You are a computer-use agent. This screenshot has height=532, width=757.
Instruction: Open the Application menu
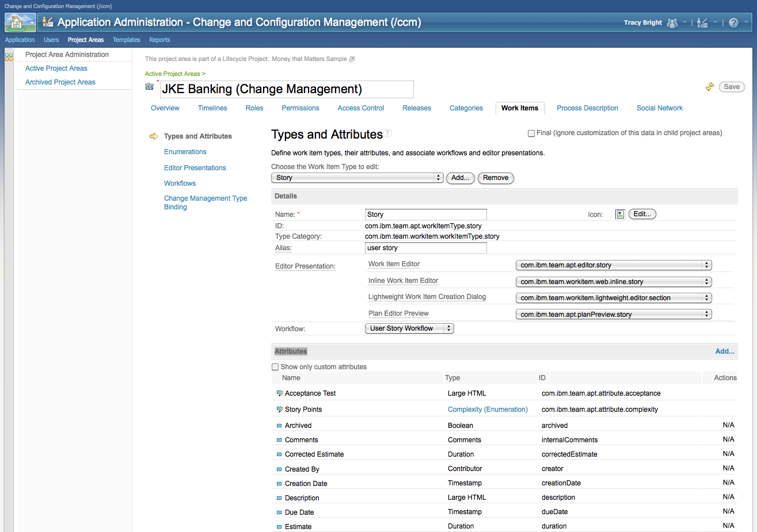[x=20, y=40]
